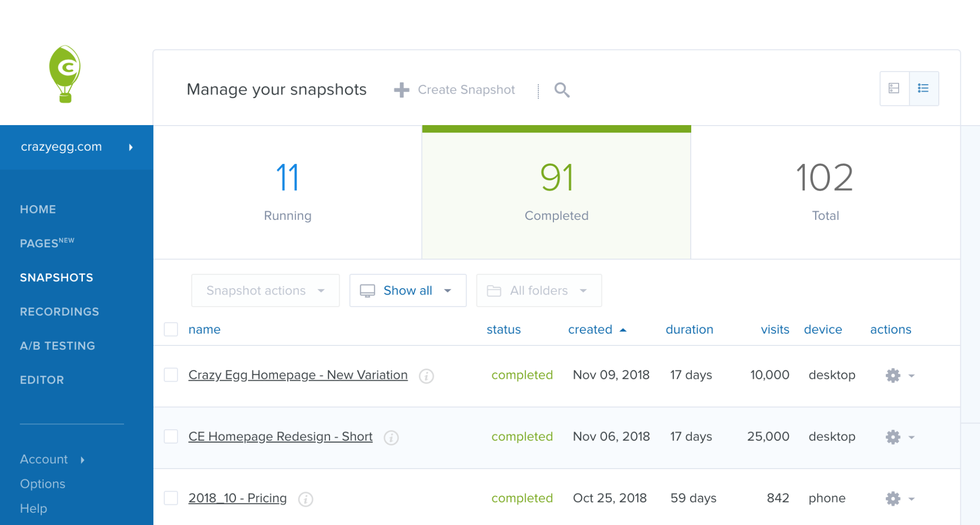This screenshot has height=525, width=980.
Task: Open info icon for 2018_10 - Pricing
Action: pos(305,499)
